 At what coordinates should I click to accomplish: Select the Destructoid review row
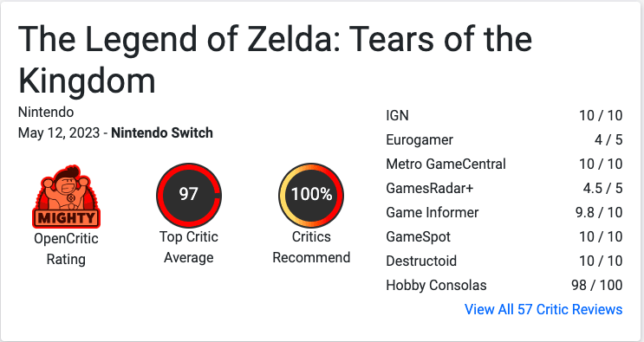coord(504,261)
